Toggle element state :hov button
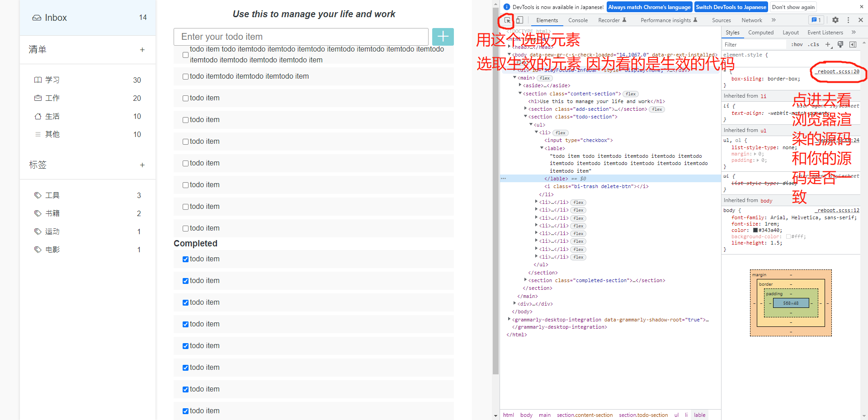The height and width of the screenshot is (420, 868). (x=797, y=44)
